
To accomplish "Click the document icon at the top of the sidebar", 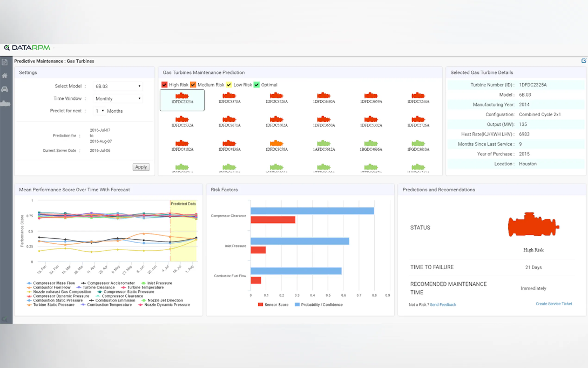I will 5,62.
